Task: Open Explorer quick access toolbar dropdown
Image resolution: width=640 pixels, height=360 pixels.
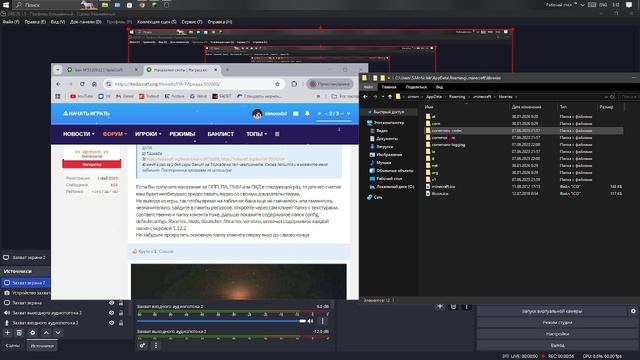Action: (389, 78)
